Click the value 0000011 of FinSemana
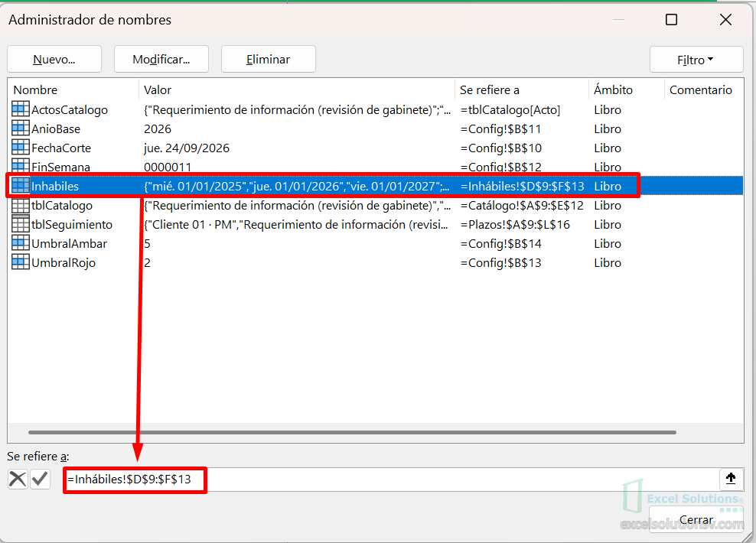This screenshot has width=756, height=543. click(x=168, y=167)
